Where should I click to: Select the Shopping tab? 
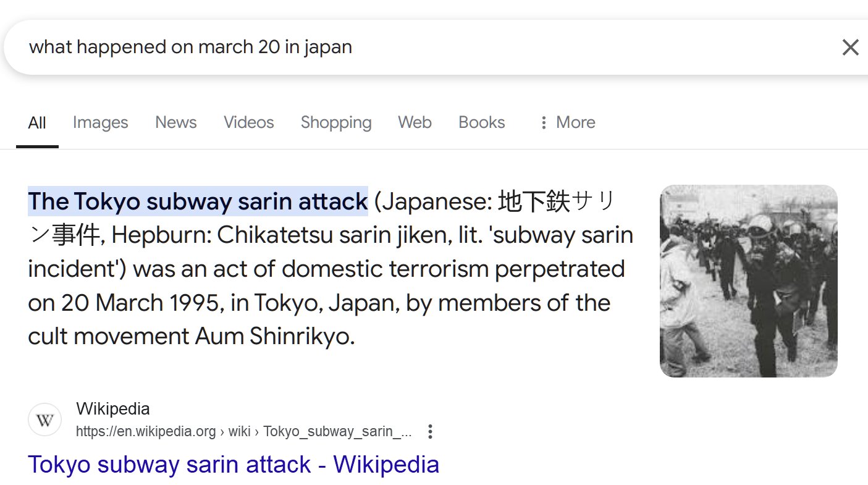tap(336, 122)
